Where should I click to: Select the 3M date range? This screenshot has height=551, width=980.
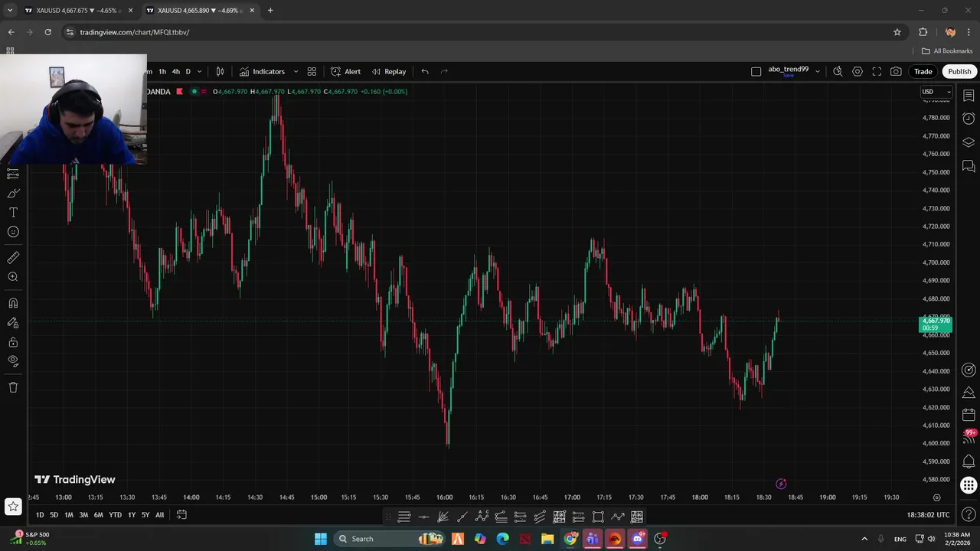point(83,515)
